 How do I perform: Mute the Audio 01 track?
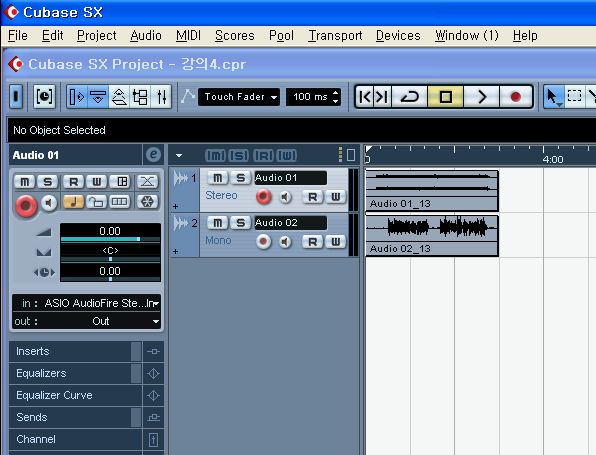click(x=217, y=178)
